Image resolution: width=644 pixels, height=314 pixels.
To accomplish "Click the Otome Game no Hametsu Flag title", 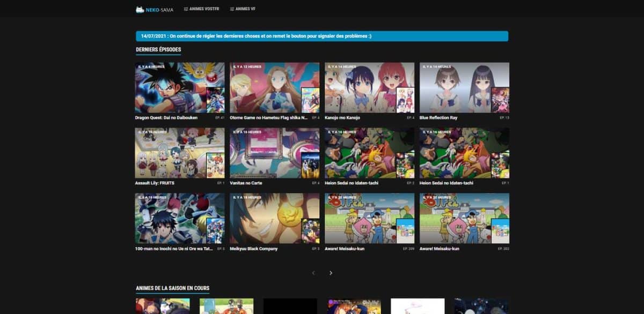I will pos(269,118).
